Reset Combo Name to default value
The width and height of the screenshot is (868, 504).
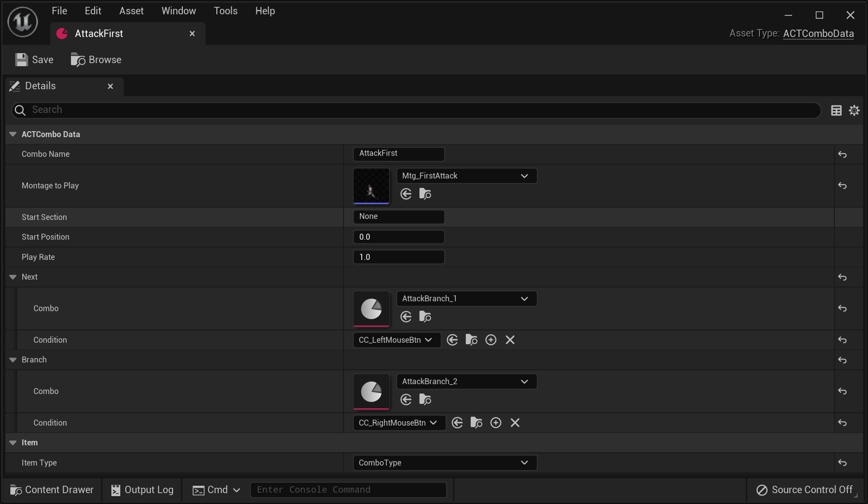842,154
